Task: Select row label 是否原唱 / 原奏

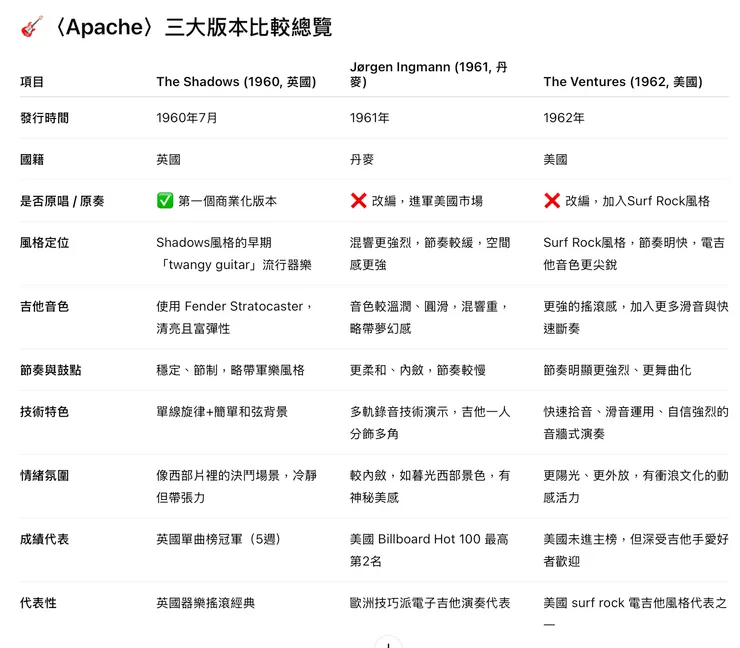Action: 62,201
